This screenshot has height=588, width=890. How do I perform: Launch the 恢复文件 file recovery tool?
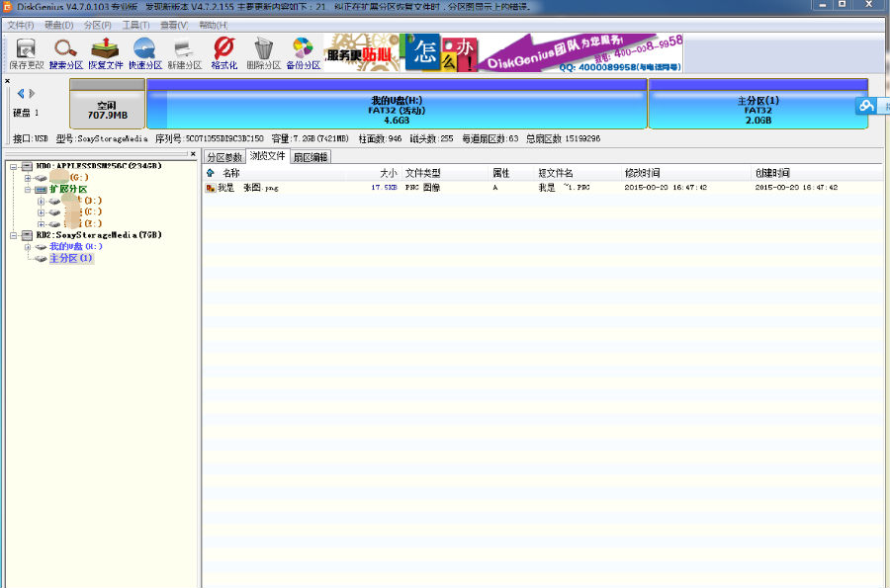[x=106, y=54]
